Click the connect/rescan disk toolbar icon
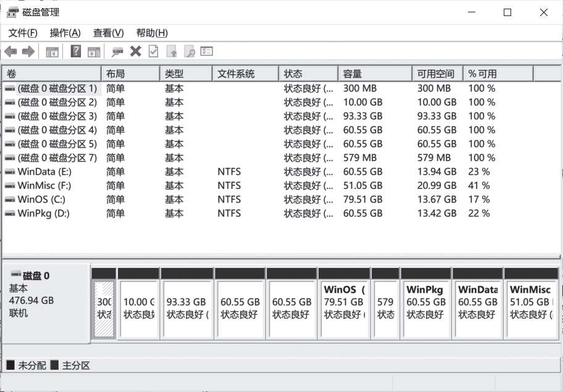 [x=117, y=52]
